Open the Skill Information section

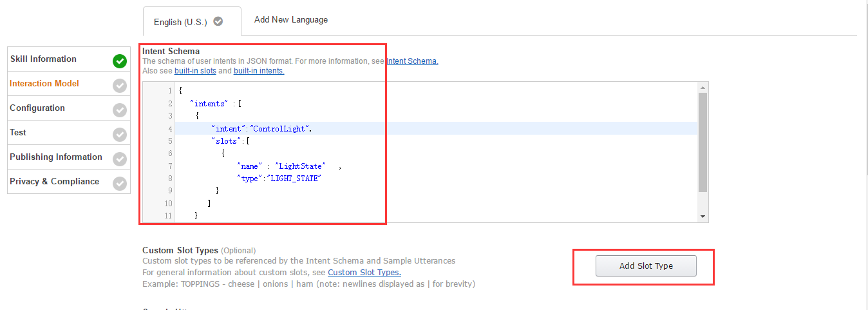(43, 59)
